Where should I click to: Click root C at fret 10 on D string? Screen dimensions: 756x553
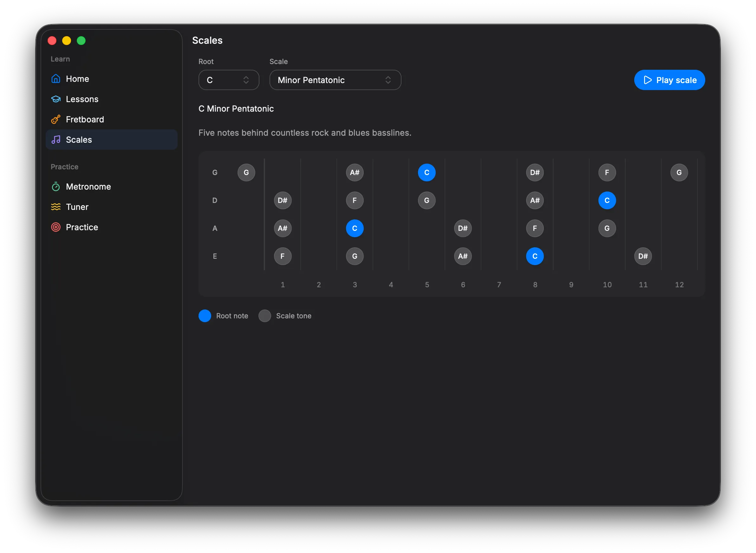pyautogui.click(x=607, y=200)
